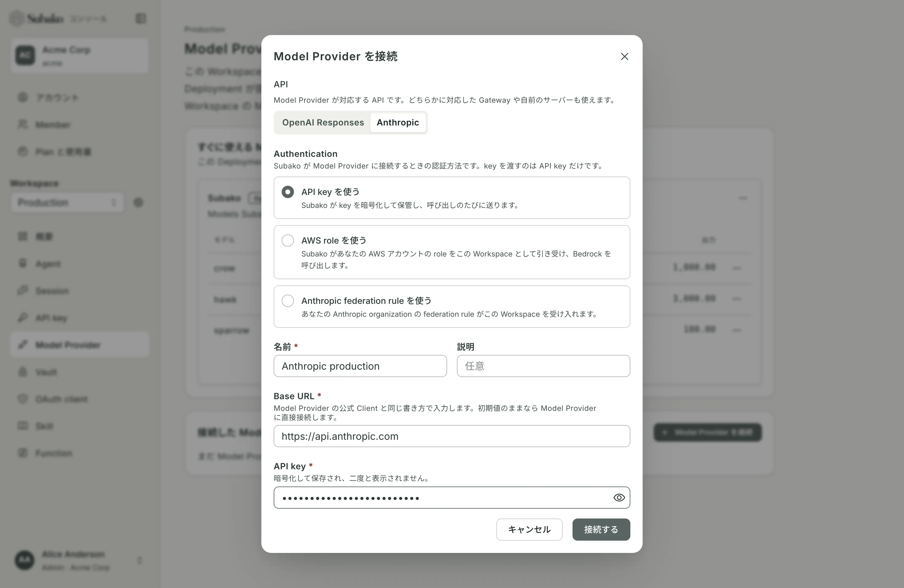904x588 pixels.
Task: Click the 説明 optional description field
Action: (543, 366)
